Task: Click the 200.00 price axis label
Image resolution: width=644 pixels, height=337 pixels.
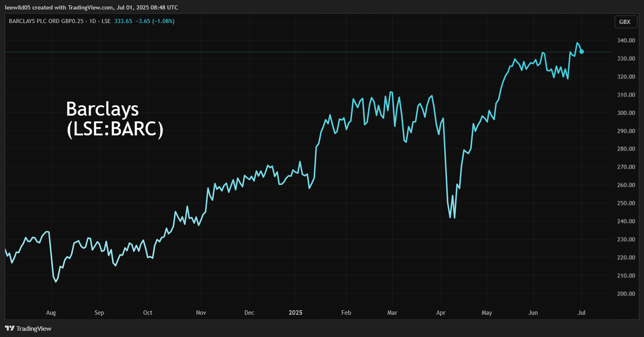Action: [x=626, y=293]
